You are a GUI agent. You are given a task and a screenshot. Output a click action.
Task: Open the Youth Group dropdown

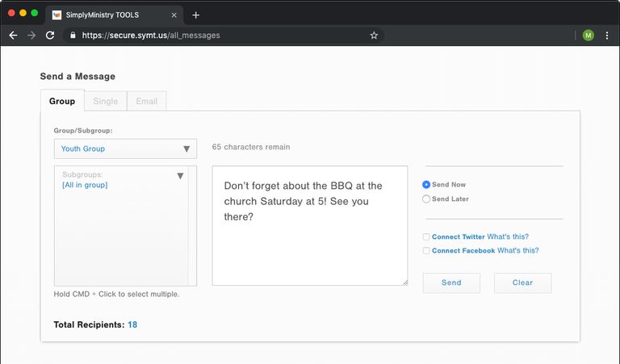tap(125, 149)
